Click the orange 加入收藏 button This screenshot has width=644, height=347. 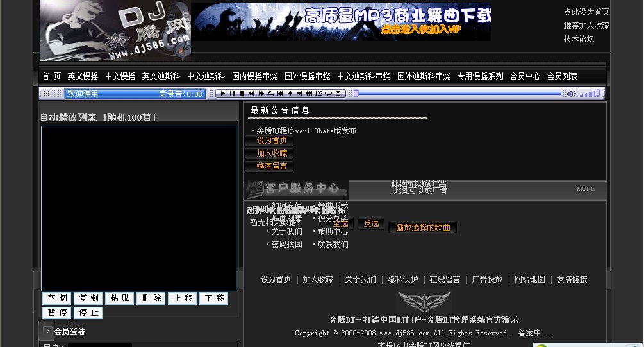[x=269, y=153]
